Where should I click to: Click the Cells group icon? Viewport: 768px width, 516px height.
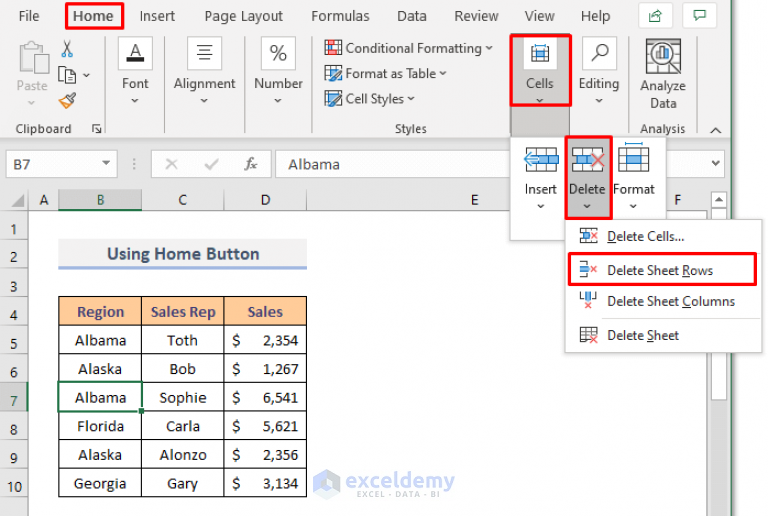coord(540,53)
